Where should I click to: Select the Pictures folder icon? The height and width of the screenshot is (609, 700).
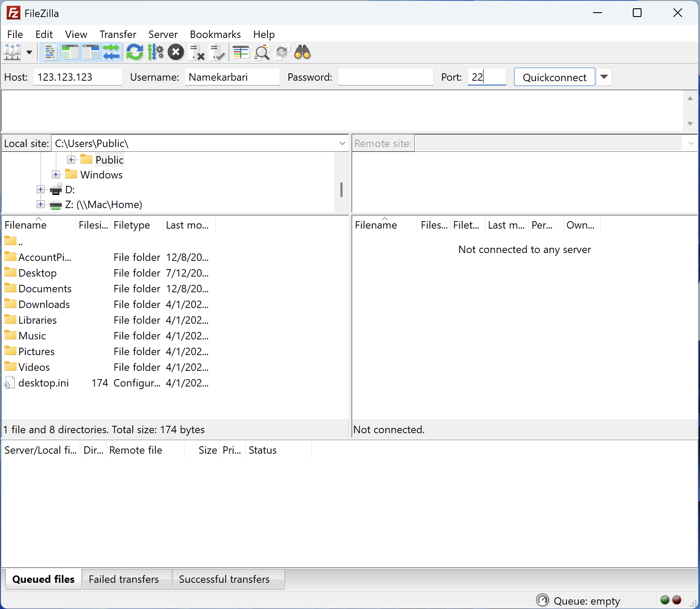point(10,351)
